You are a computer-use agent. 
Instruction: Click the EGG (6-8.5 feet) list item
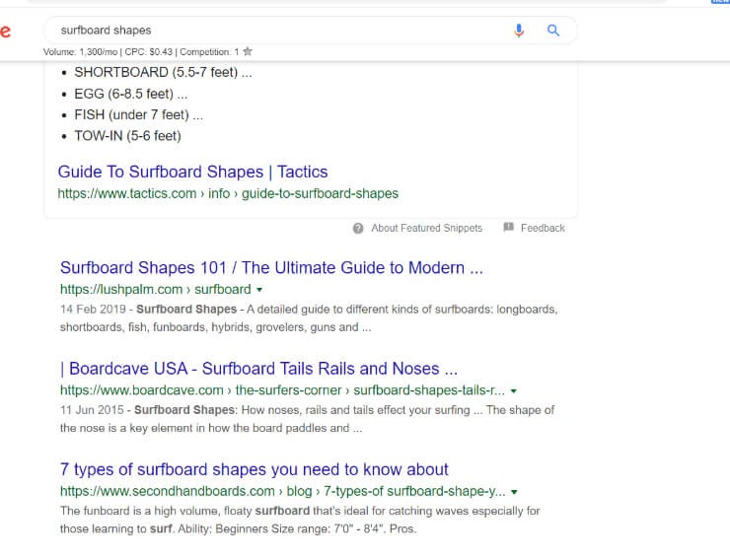coord(131,94)
